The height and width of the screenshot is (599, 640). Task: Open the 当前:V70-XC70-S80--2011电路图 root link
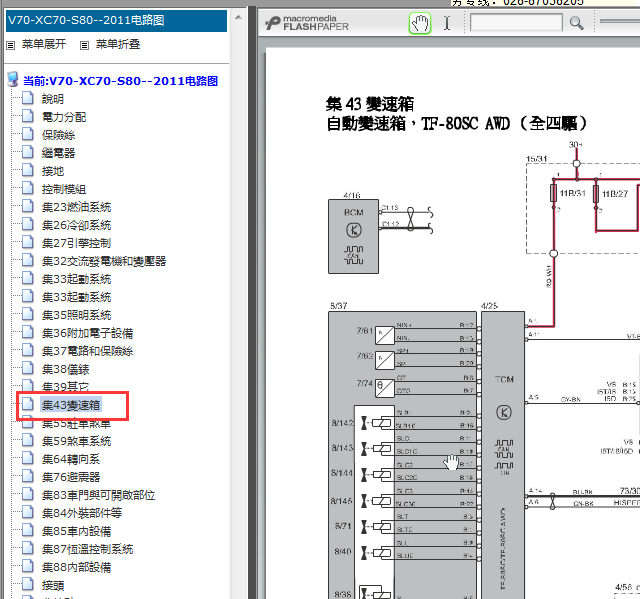pyautogui.click(x=120, y=81)
